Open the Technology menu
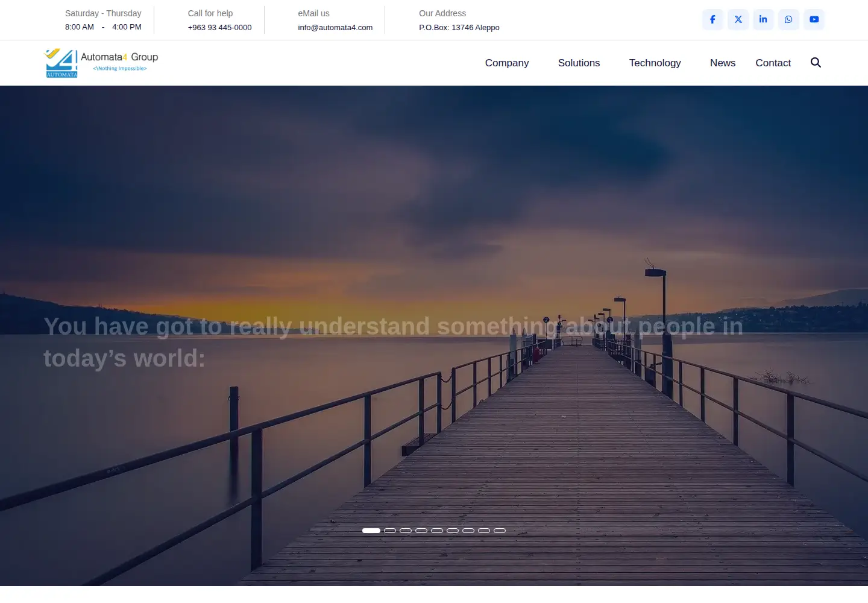The height and width of the screenshot is (603, 868). 655,63
